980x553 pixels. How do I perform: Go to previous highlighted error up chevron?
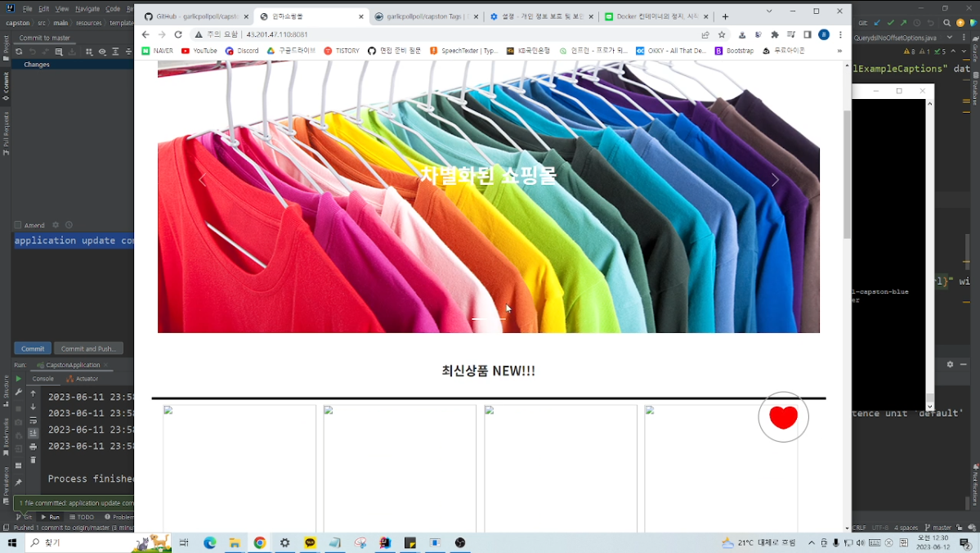(x=953, y=52)
